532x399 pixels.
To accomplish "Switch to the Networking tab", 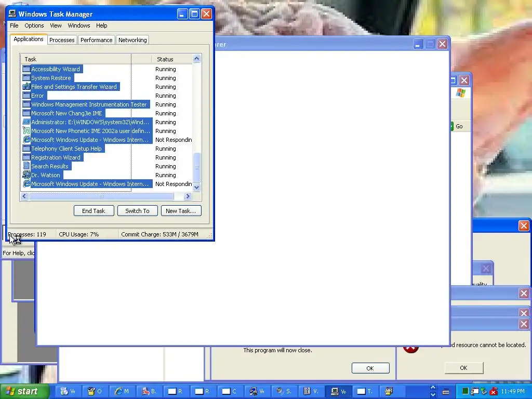I will pyautogui.click(x=132, y=40).
